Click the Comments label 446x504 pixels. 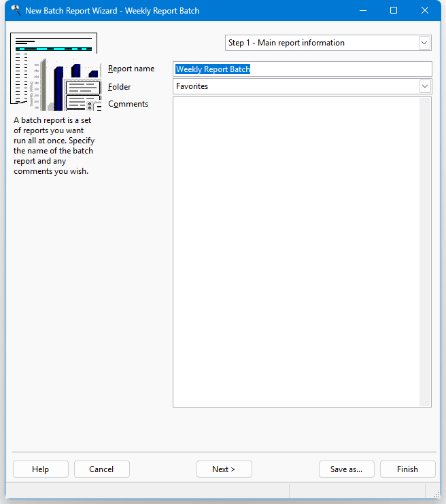128,104
